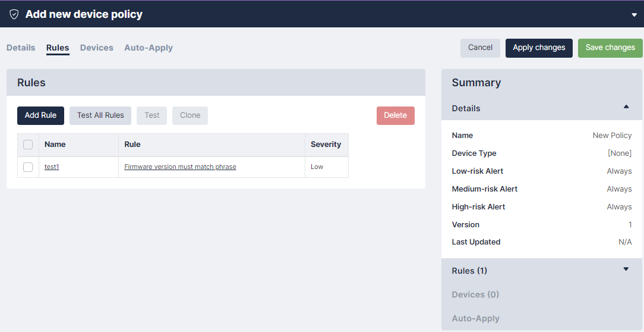644x332 pixels.
Task: Open the test1 rule link
Action: click(x=52, y=167)
